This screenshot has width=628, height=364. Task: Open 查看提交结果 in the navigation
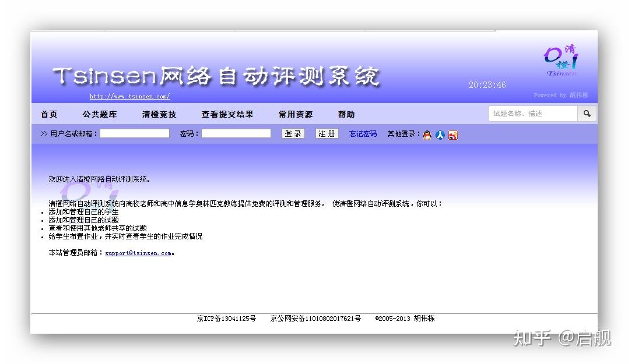coord(227,114)
